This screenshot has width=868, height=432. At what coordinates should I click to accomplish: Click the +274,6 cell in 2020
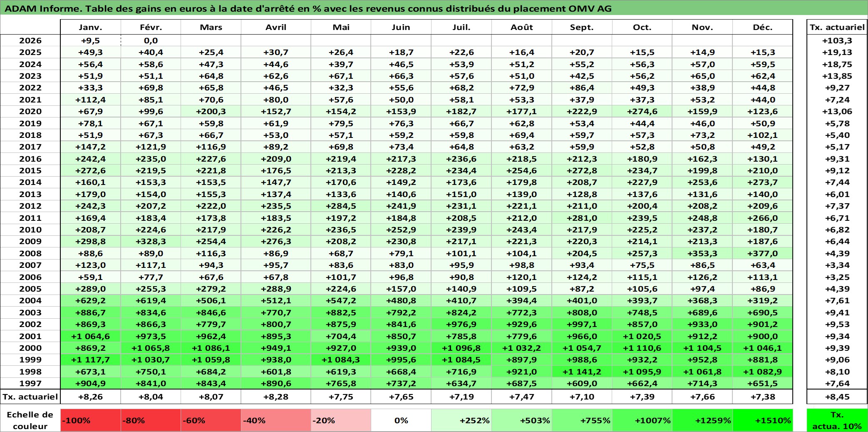point(642,111)
